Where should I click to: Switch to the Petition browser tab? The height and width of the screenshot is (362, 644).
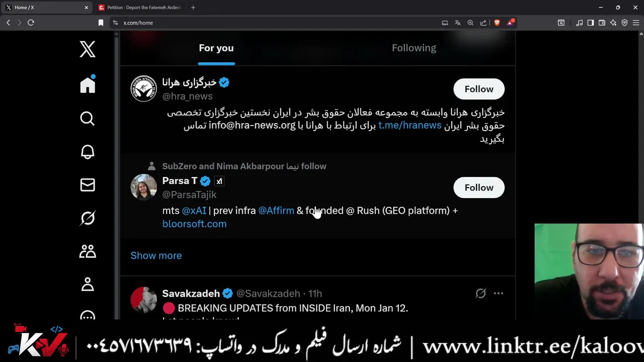pyautogui.click(x=141, y=8)
